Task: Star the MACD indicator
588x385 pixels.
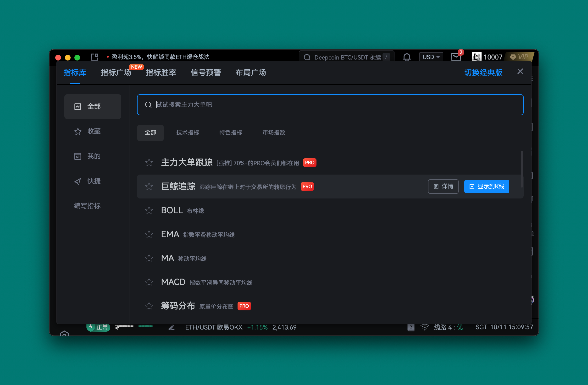Action: (x=149, y=282)
